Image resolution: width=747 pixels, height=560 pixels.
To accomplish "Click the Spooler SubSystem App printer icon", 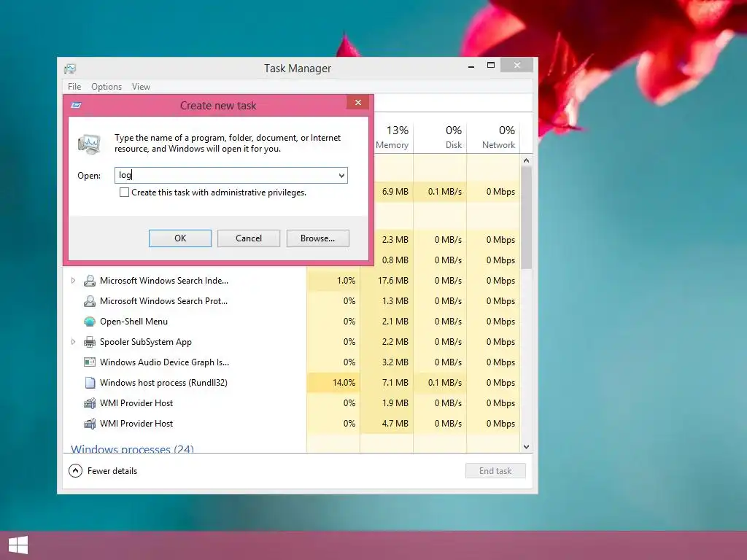I will pyautogui.click(x=90, y=342).
